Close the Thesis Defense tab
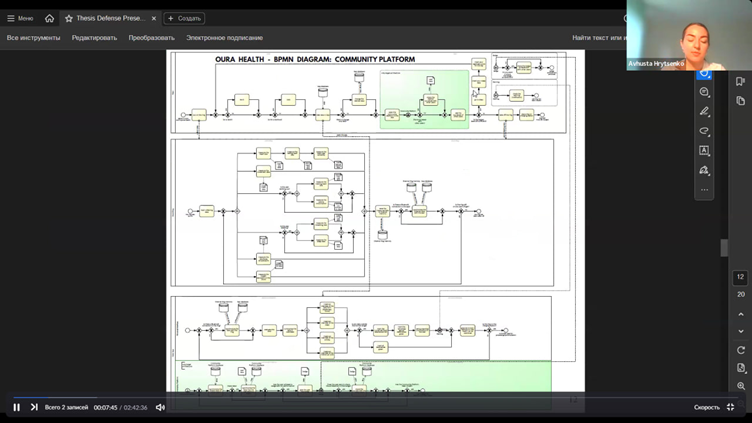This screenshot has width=752, height=423. click(153, 18)
